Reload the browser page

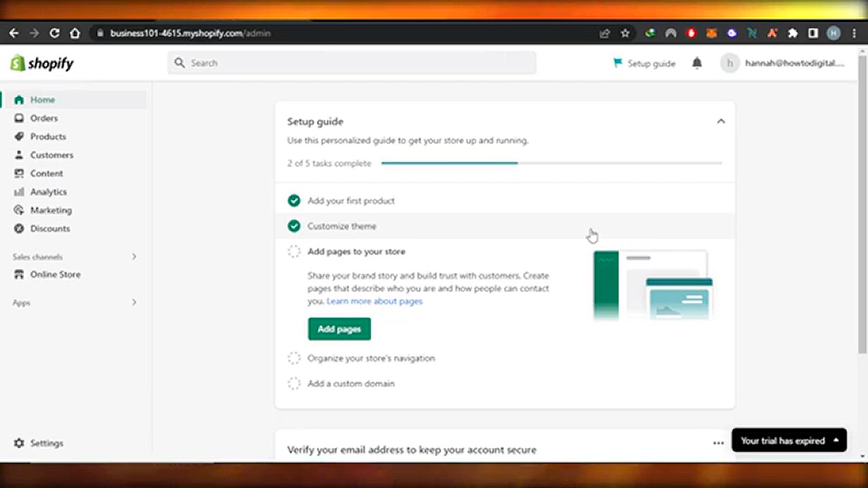click(54, 33)
